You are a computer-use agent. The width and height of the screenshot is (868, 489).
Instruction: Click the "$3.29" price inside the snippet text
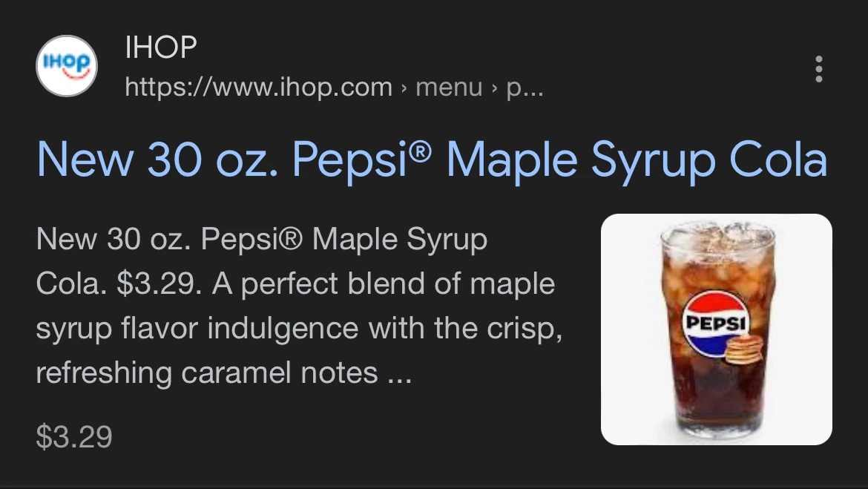[158, 284]
